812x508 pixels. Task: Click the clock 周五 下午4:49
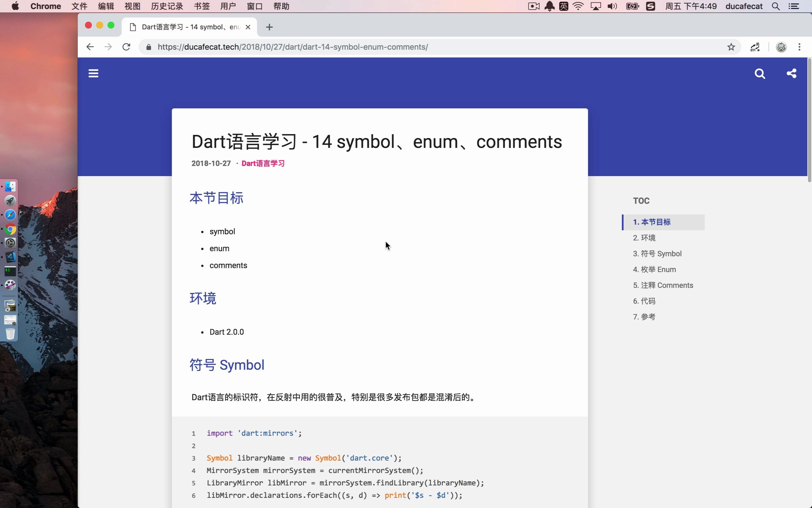[691, 6]
